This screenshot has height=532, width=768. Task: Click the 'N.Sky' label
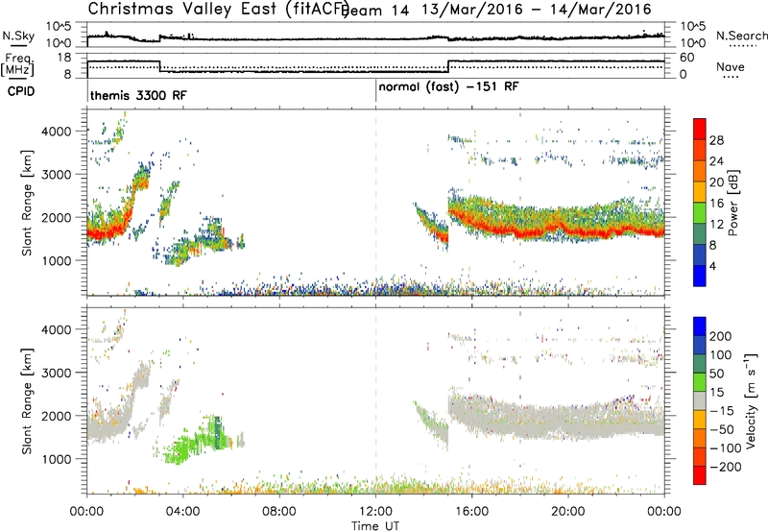pos(18,36)
